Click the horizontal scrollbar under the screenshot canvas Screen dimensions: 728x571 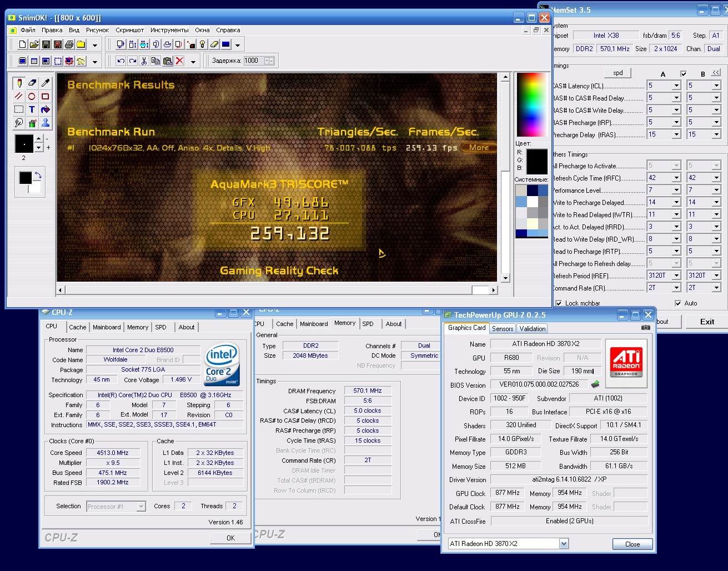click(277, 289)
